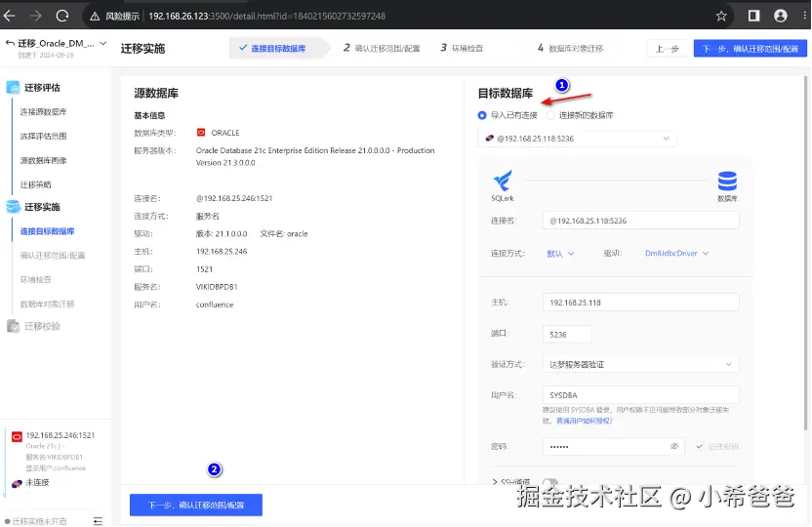Open 迁移策略 in the sidebar

click(x=35, y=184)
